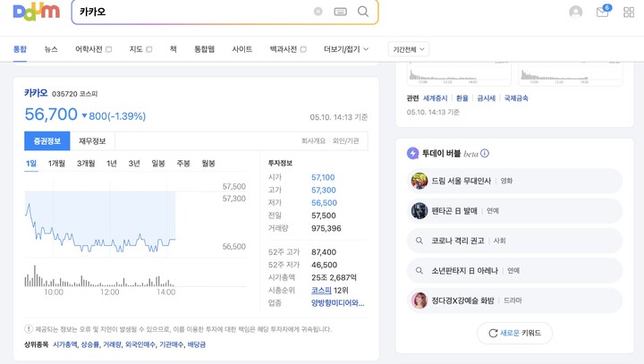Viewport: 644px width, 364px height.
Task: Click the intraday price line chart
Action: (x=100, y=224)
